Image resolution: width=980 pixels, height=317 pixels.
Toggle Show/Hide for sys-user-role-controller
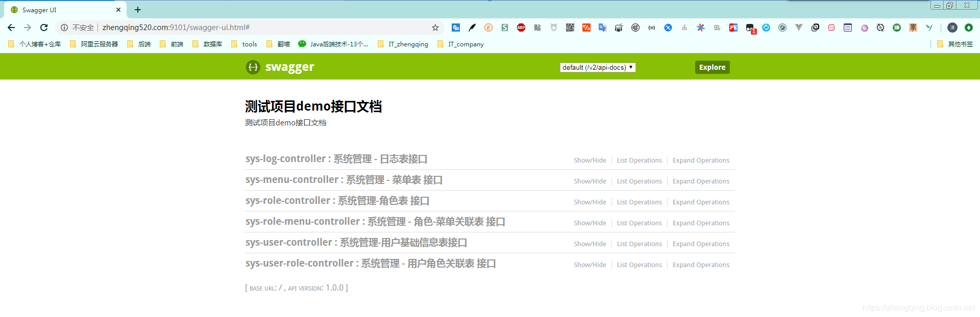click(x=590, y=265)
